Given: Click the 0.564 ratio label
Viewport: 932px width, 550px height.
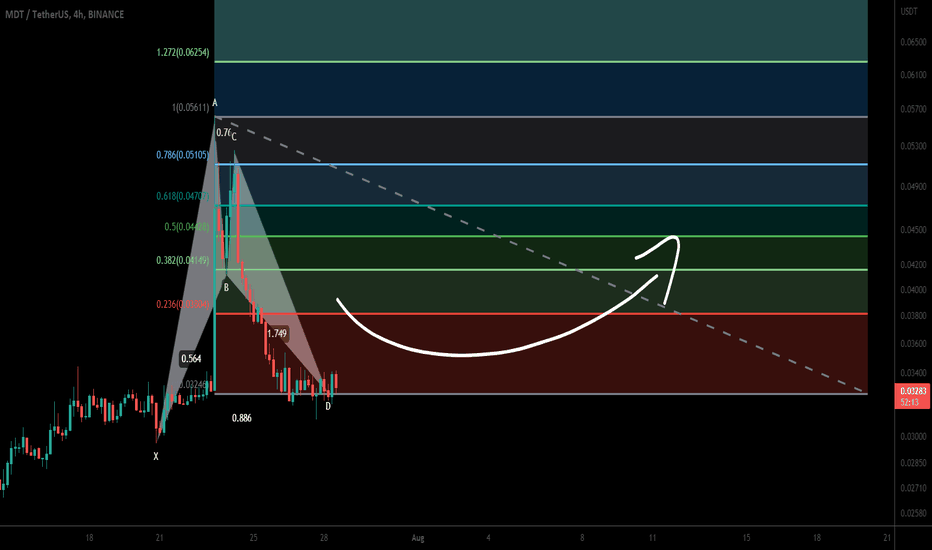Looking at the screenshot, I should 191,359.
